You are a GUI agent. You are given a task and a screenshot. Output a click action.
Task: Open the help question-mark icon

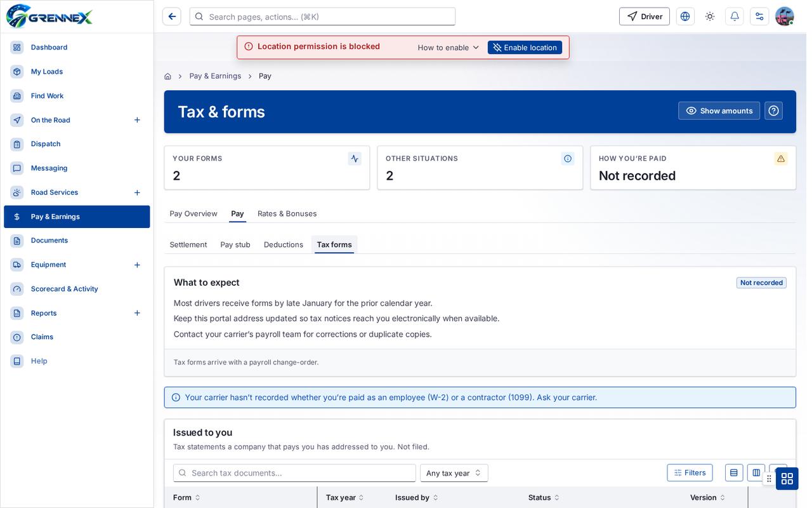pos(773,110)
